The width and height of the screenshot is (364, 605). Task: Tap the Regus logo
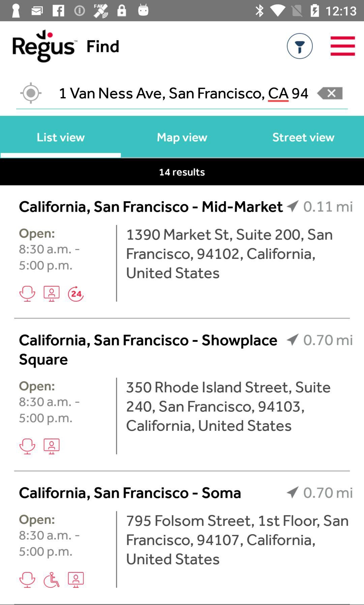44,46
